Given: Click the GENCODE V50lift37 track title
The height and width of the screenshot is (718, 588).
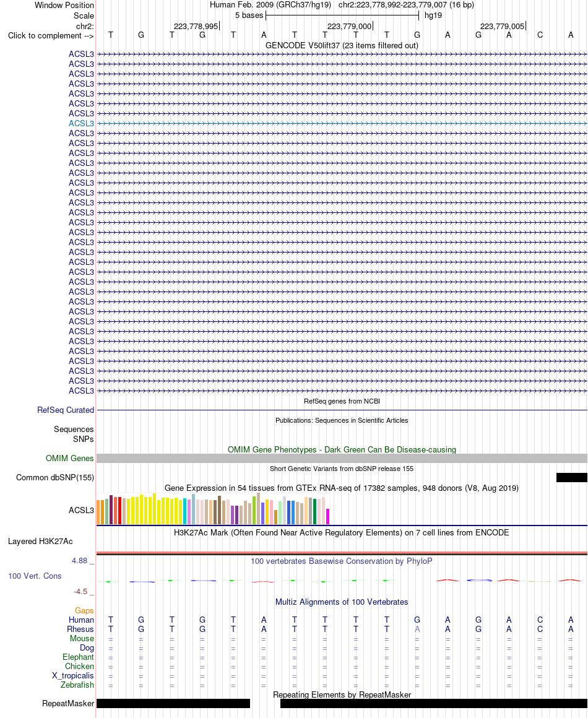Looking at the screenshot, I should tap(342, 45).
